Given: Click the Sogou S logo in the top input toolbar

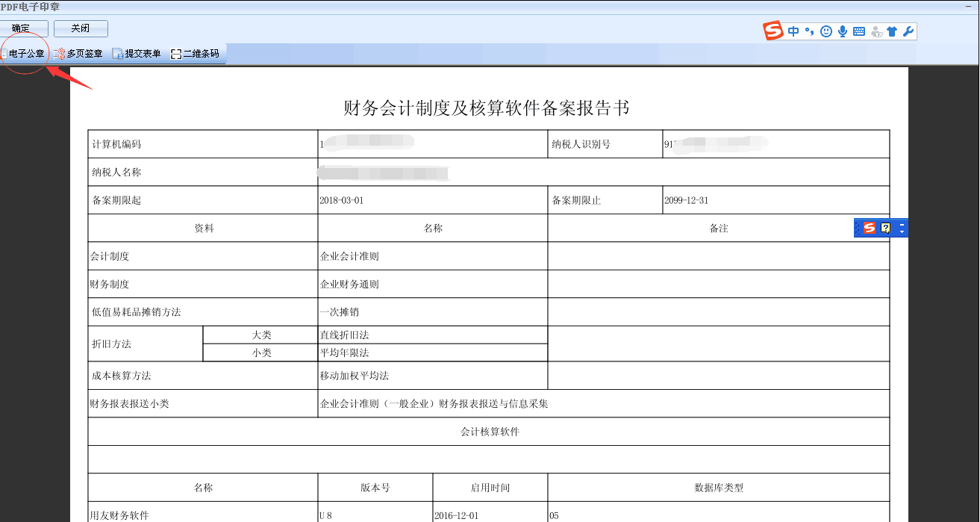Looking at the screenshot, I should [x=773, y=31].
